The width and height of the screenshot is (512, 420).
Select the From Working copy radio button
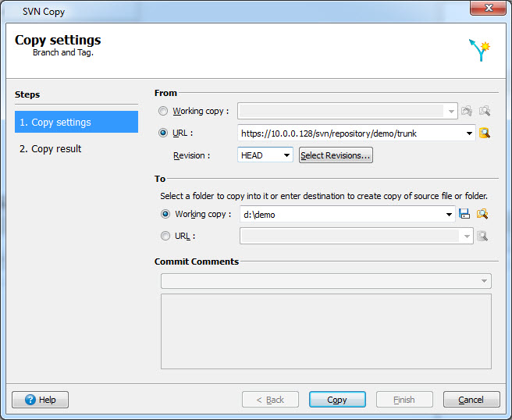[x=163, y=112]
